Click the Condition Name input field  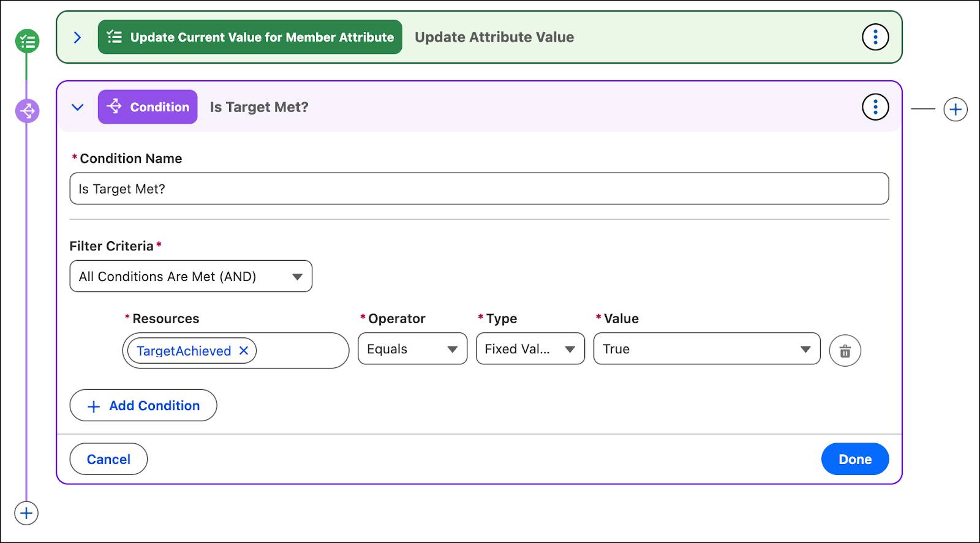(479, 189)
